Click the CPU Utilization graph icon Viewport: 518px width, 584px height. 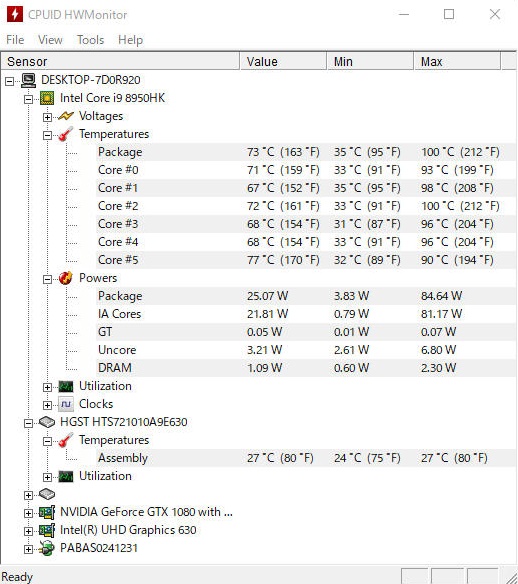click(66, 386)
